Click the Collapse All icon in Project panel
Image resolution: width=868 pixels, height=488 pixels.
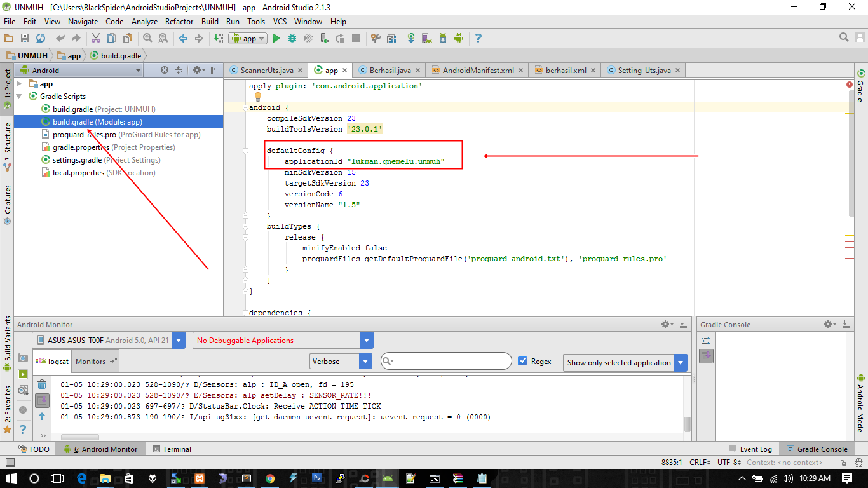click(179, 70)
